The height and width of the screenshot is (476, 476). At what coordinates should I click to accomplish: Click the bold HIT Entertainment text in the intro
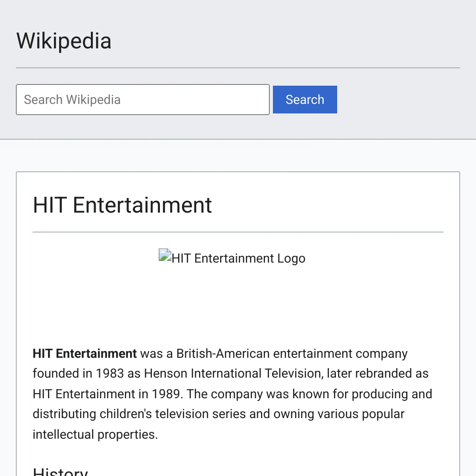pyautogui.click(x=84, y=353)
